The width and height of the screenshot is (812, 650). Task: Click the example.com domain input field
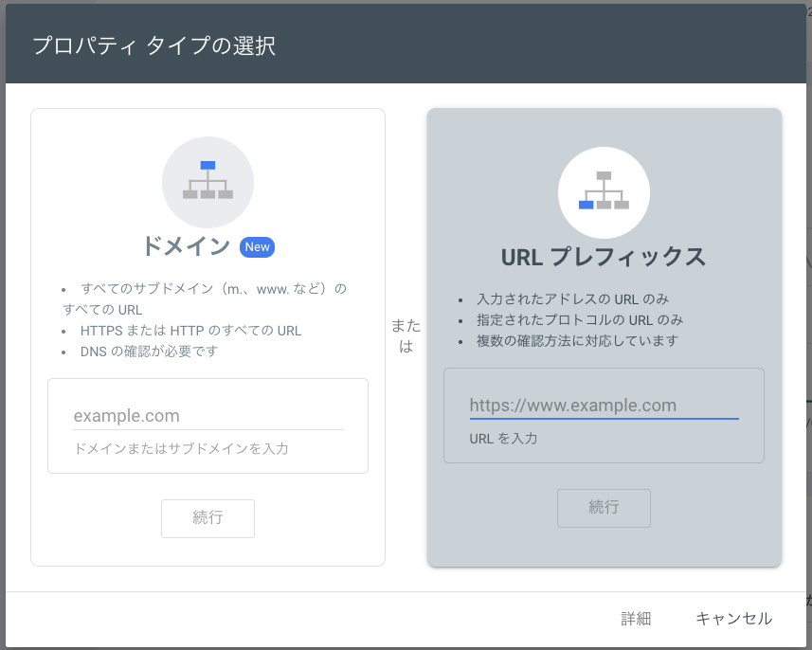point(208,415)
